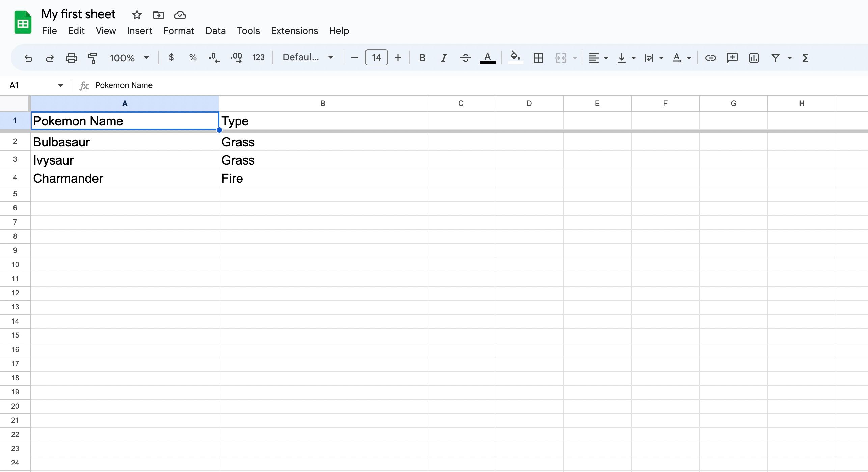Redo the last undone action

coord(50,58)
